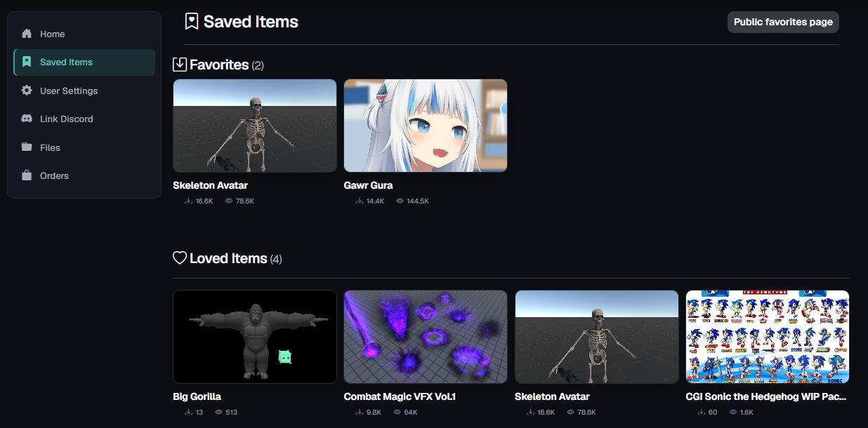Open the Public favorites page
Screen dimensions: 868x428
[783, 22]
